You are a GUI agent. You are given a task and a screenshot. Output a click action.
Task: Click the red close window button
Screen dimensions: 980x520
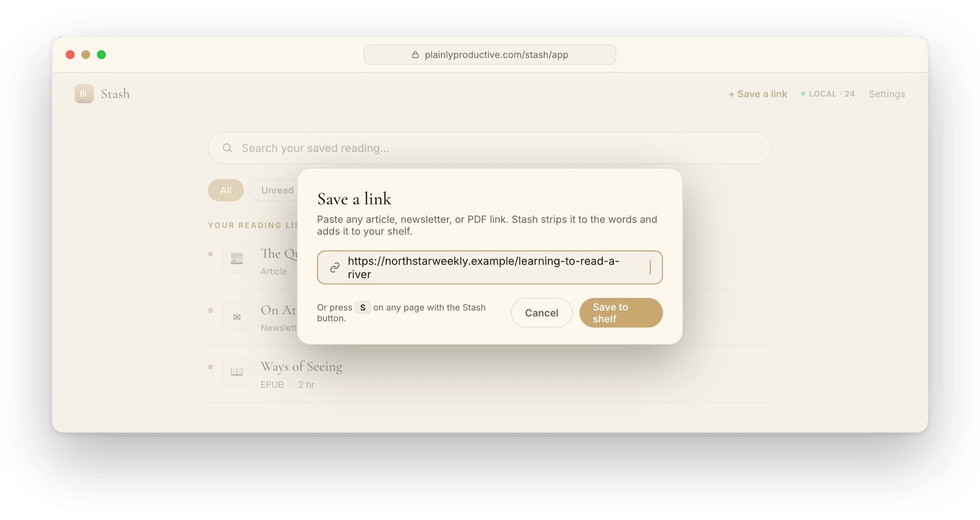[x=70, y=54]
